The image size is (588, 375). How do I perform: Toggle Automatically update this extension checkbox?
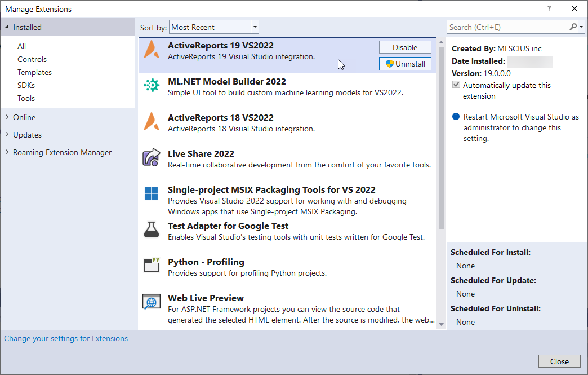click(x=456, y=85)
